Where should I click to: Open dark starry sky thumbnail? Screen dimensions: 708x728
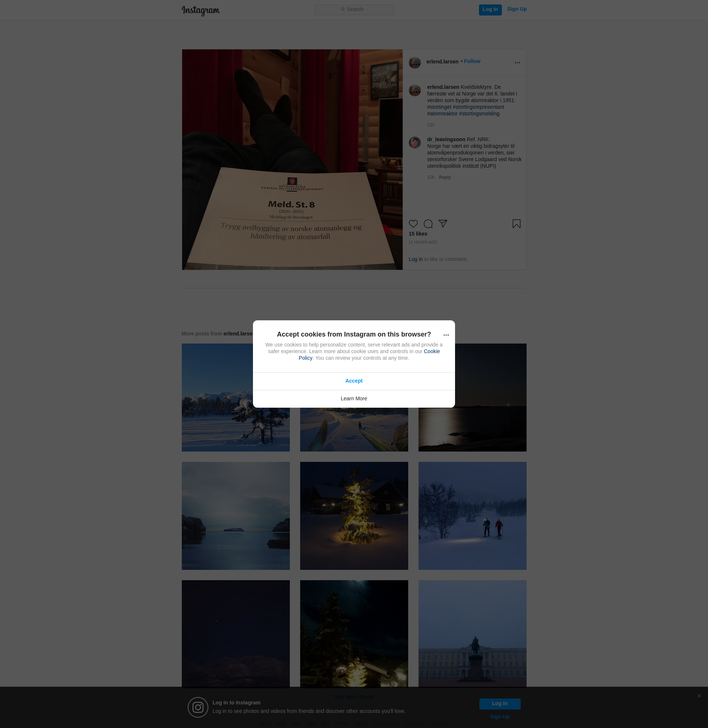pos(235,634)
